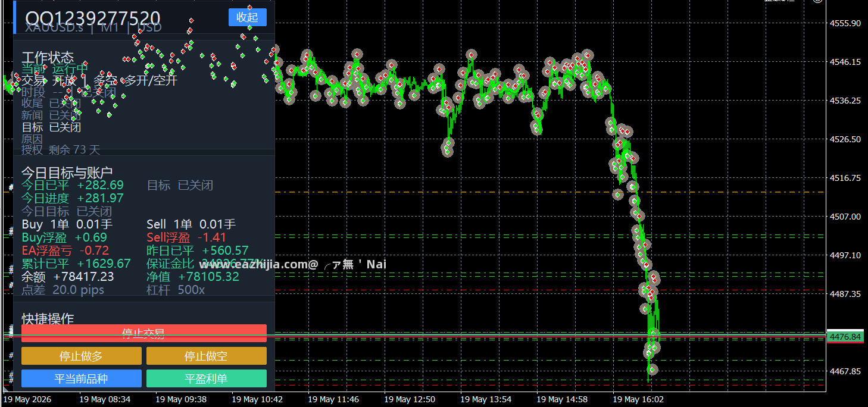The width and height of the screenshot is (868, 407).
Task: Click the 今日目标与账户 section heading
Action: click(x=67, y=173)
